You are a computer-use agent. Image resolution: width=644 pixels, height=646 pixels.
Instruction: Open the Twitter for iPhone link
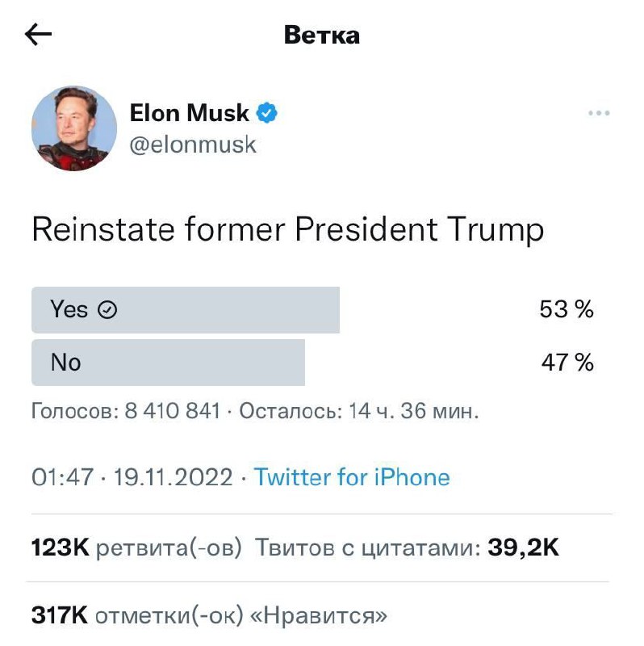pyautogui.click(x=352, y=477)
